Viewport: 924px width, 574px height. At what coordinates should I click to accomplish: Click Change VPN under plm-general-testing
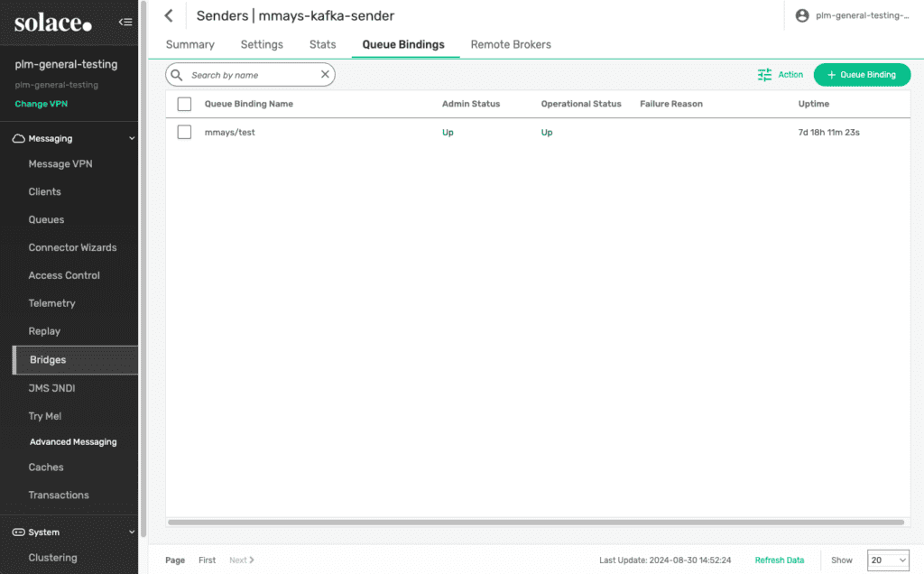point(40,105)
